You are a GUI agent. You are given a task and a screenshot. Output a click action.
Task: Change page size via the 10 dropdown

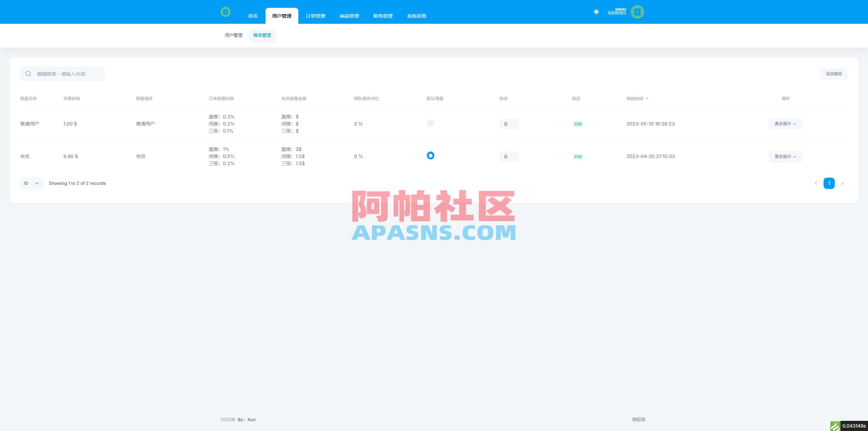click(x=32, y=183)
